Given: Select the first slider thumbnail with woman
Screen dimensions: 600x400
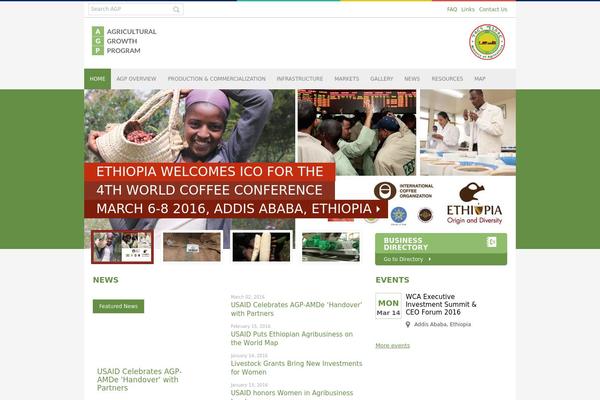Looking at the screenshot, I should pos(122,247).
